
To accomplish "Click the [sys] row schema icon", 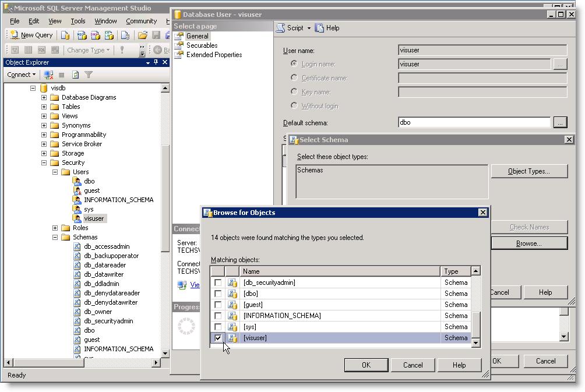I will click(232, 327).
